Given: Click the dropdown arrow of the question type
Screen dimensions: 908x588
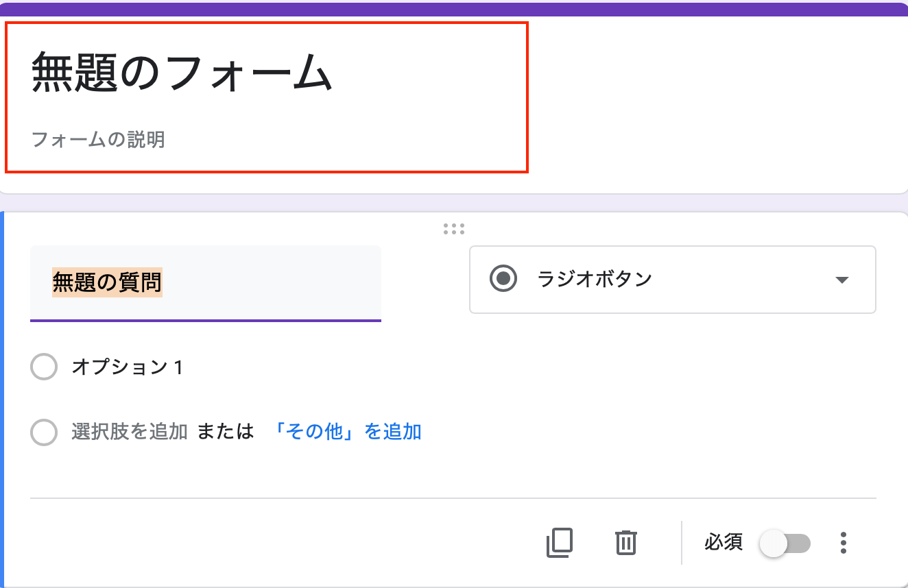Looking at the screenshot, I should [x=842, y=280].
